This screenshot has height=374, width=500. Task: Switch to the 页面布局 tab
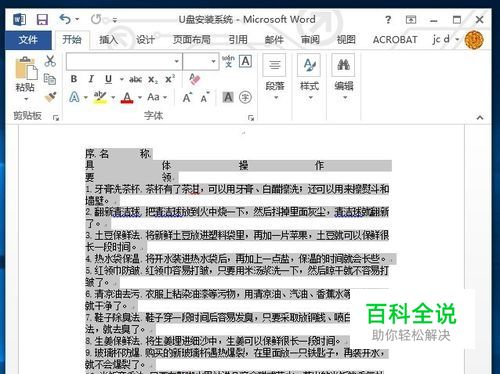click(x=192, y=40)
